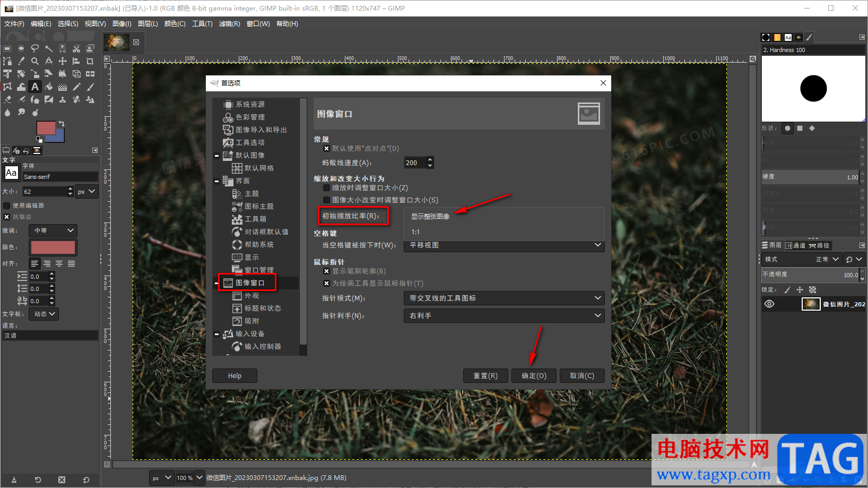Open the 颜色(C) menu
Image resolution: width=868 pixels, height=488 pixels.
[175, 24]
